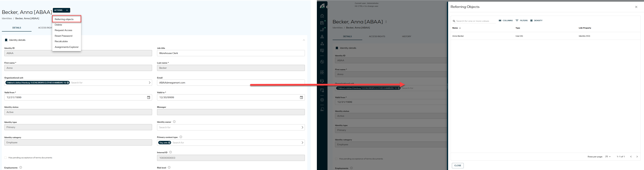Remove Children's clothes chip in left Organizational unit
The height and width of the screenshot is (170, 644).
(x=68, y=83)
